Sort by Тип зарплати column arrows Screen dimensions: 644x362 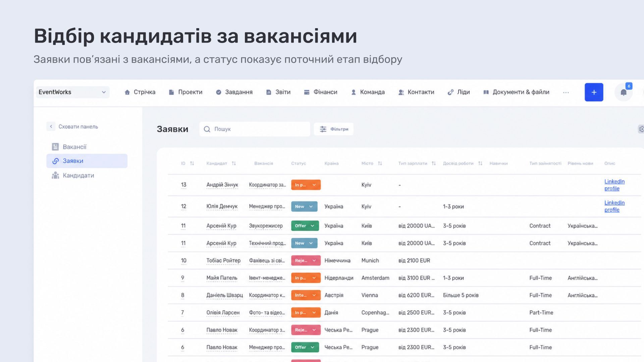click(433, 163)
